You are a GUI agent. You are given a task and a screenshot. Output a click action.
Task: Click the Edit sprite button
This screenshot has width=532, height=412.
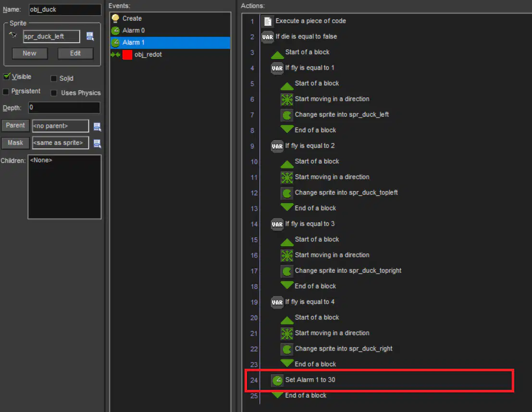pos(75,53)
